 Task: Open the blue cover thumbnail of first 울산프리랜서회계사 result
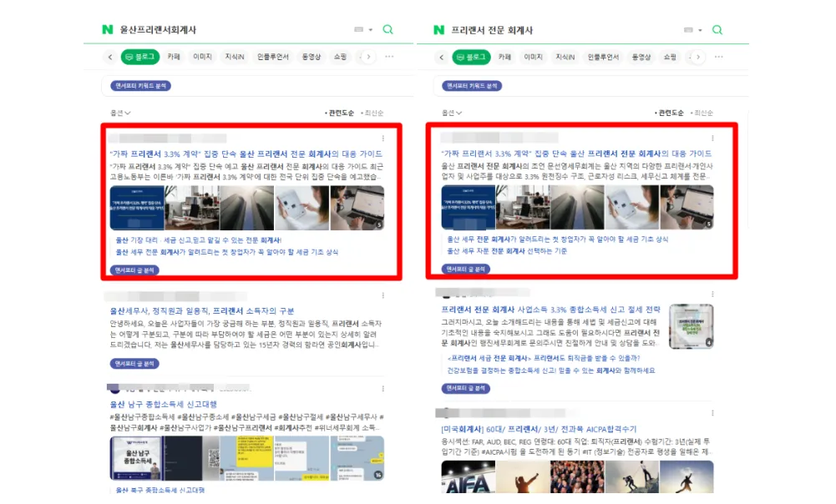click(x=137, y=208)
